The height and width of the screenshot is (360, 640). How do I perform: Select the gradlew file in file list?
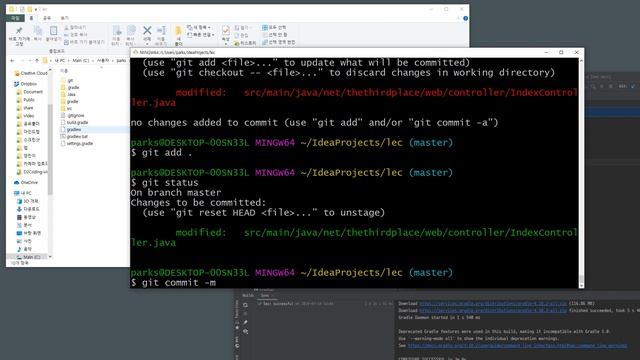coord(74,129)
